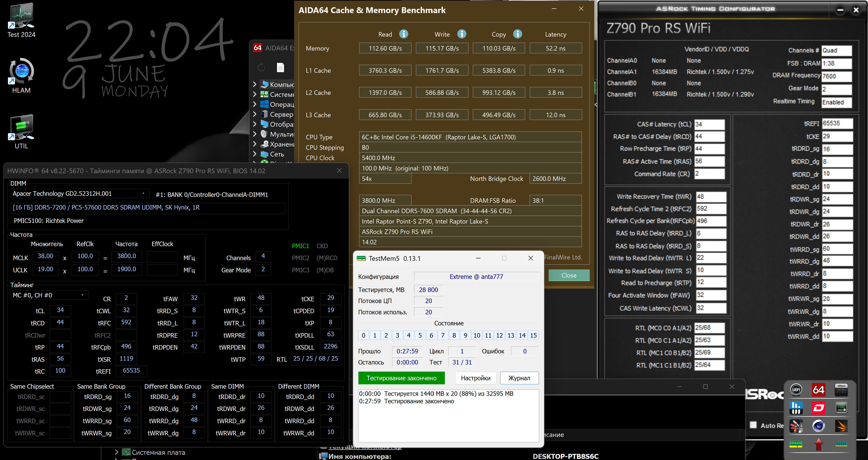Expand the Сервер tree node
868x460 pixels.
point(255,114)
